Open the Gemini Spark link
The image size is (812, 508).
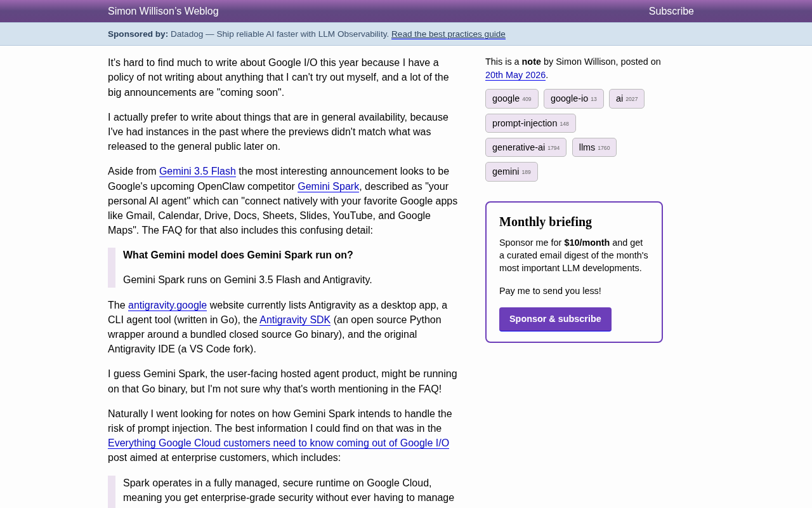tap(329, 187)
